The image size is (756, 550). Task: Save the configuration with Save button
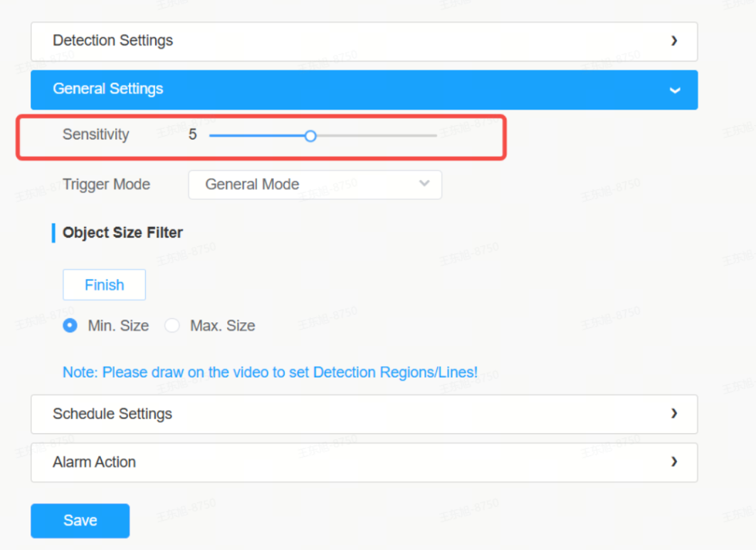tap(80, 521)
